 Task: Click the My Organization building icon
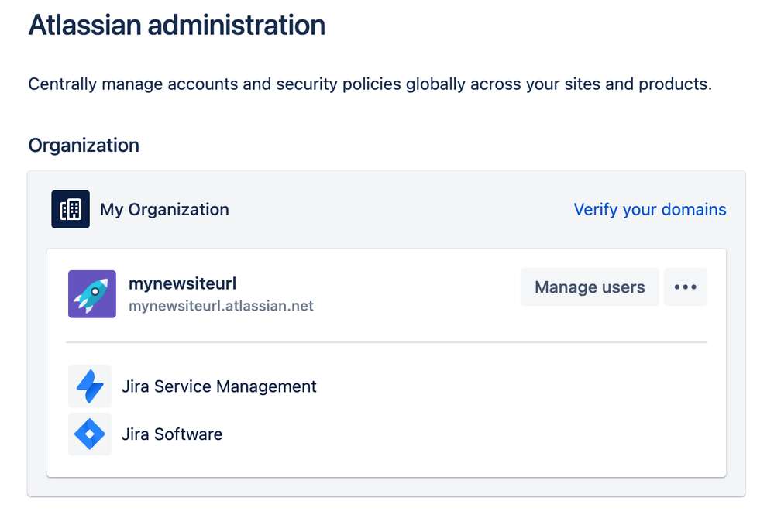click(x=71, y=209)
